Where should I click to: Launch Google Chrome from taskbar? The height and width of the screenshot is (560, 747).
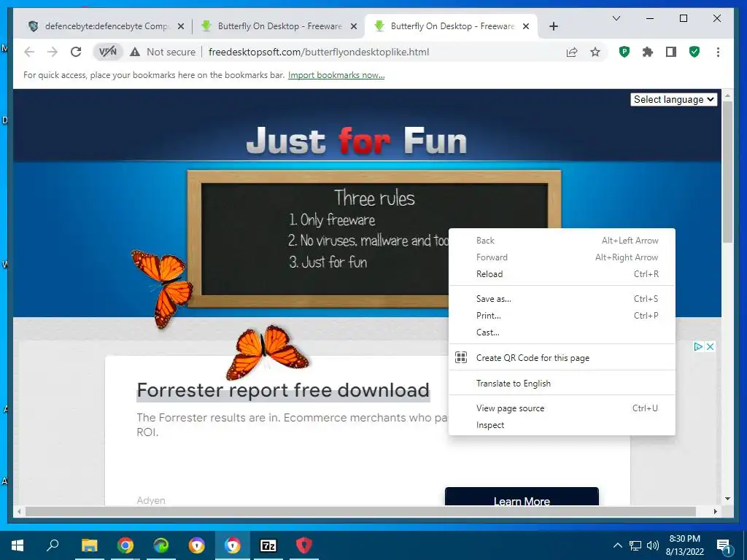tap(125, 545)
